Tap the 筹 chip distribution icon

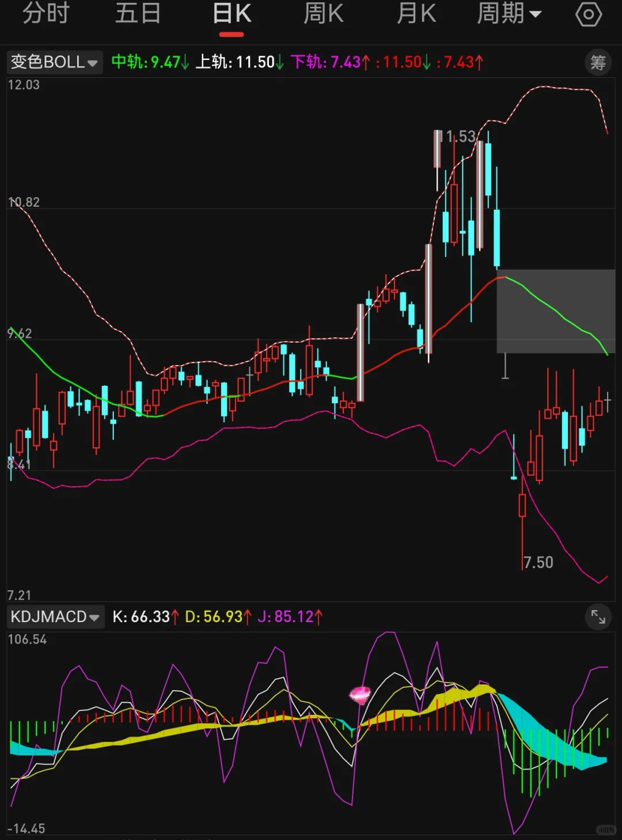[598, 62]
